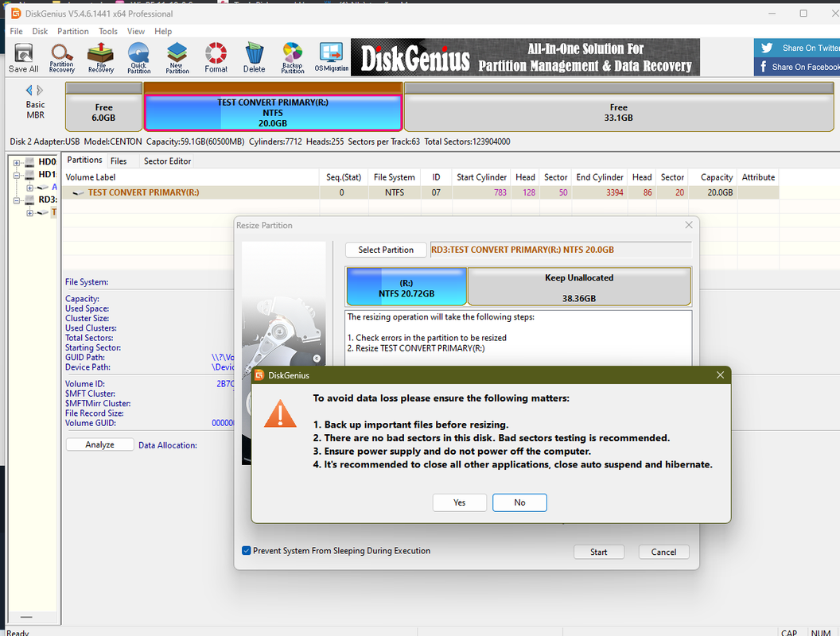This screenshot has width=840, height=636.
Task: Click Cancel in the Resize Partition dialog
Action: click(x=663, y=552)
